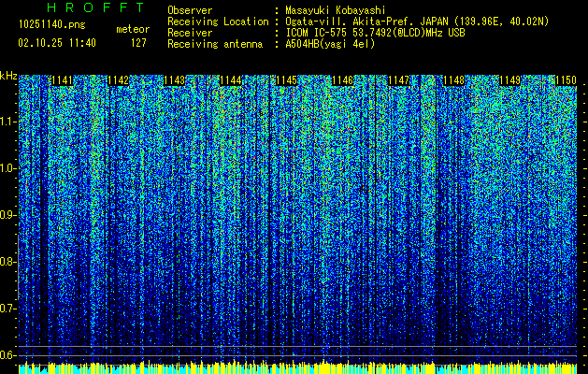Click the ICOM IC-575 53.7492 MHz receiver text
Image resolution: width=588 pixels, height=374 pixels.
pyautogui.click(x=375, y=33)
